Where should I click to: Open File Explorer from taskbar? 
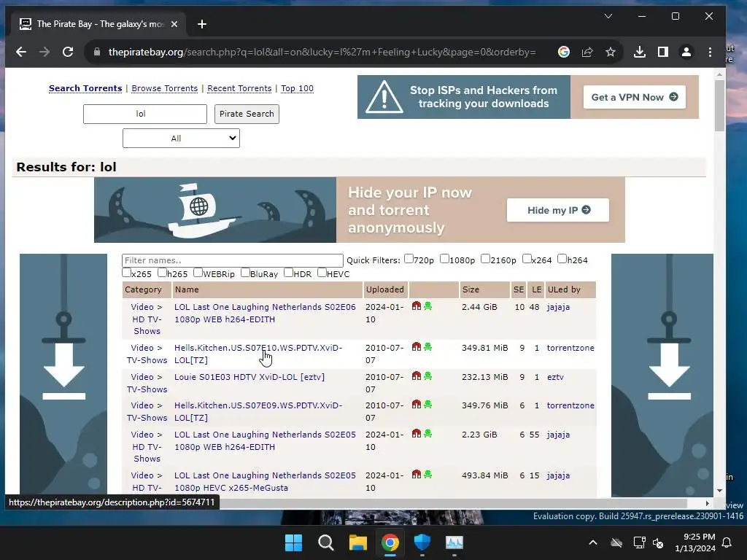click(357, 542)
